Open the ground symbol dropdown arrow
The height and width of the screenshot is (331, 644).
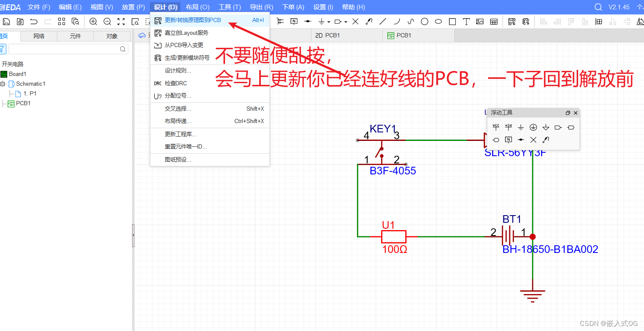pyautogui.click(x=329, y=22)
